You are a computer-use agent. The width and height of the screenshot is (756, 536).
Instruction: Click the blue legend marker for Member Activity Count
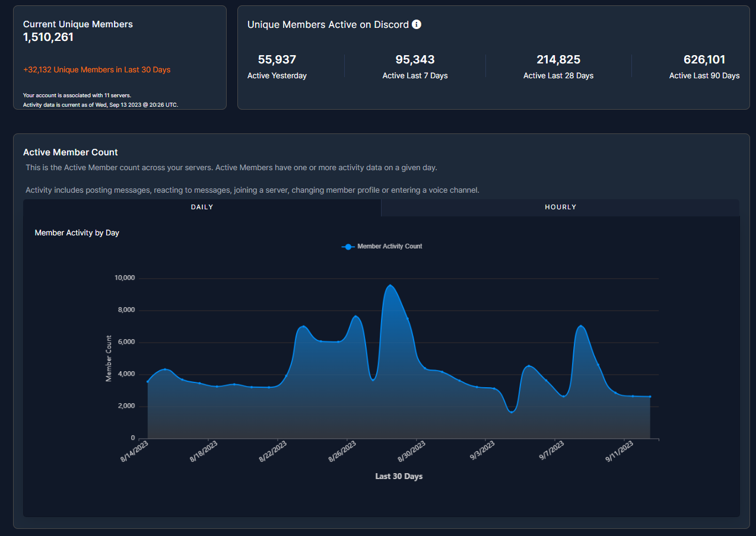(x=348, y=247)
